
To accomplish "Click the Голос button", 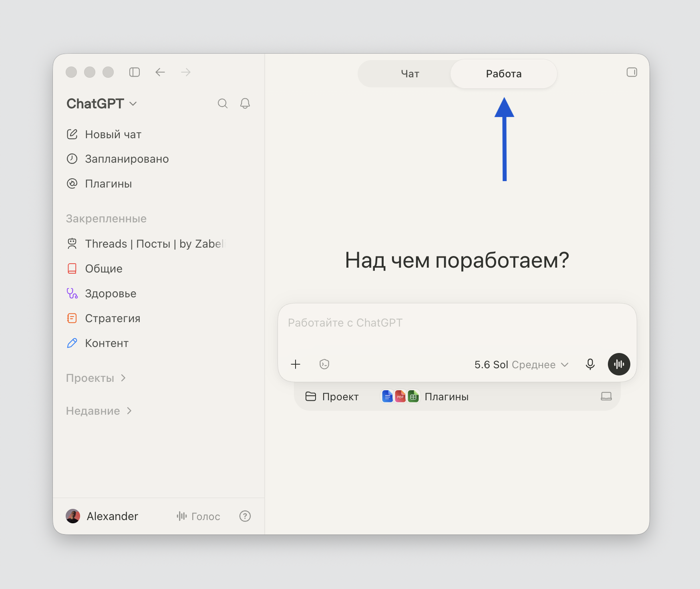I will point(198,516).
